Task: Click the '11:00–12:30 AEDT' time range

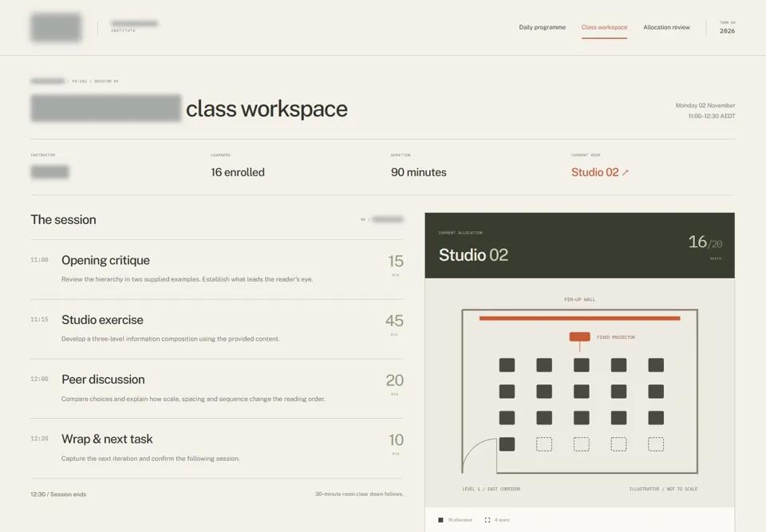Action: click(711, 116)
